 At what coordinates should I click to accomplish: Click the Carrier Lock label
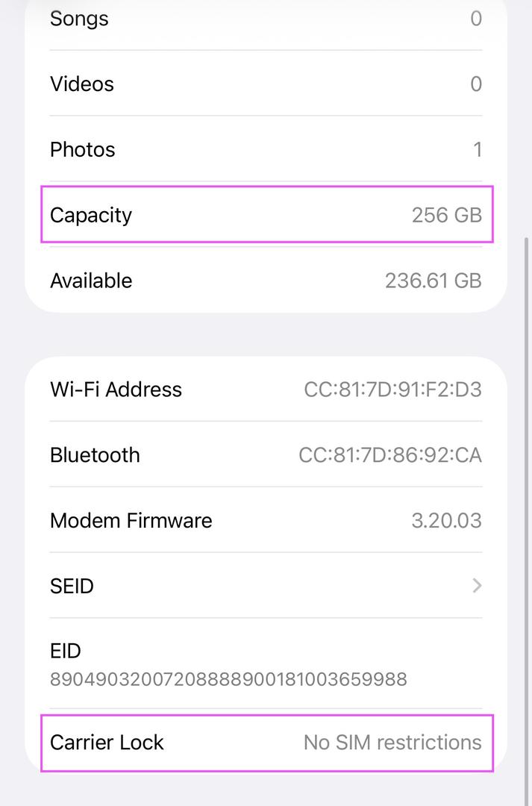pos(107,743)
